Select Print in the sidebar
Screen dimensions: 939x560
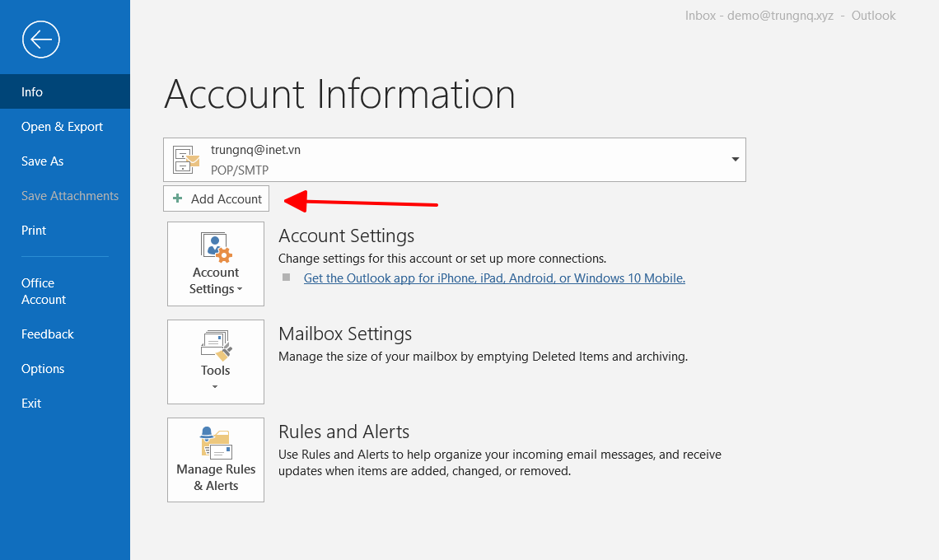pos(65,230)
